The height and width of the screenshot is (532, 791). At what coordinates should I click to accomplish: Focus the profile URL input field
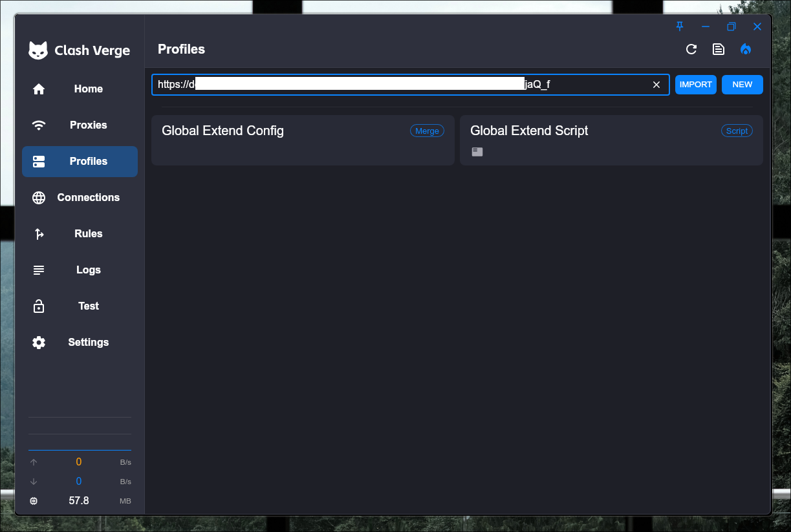click(x=401, y=85)
